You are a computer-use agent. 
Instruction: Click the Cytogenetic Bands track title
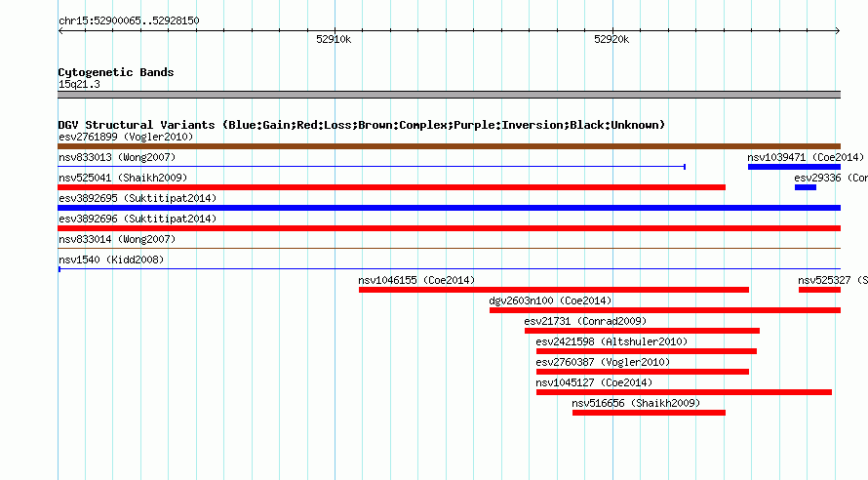coord(116,72)
